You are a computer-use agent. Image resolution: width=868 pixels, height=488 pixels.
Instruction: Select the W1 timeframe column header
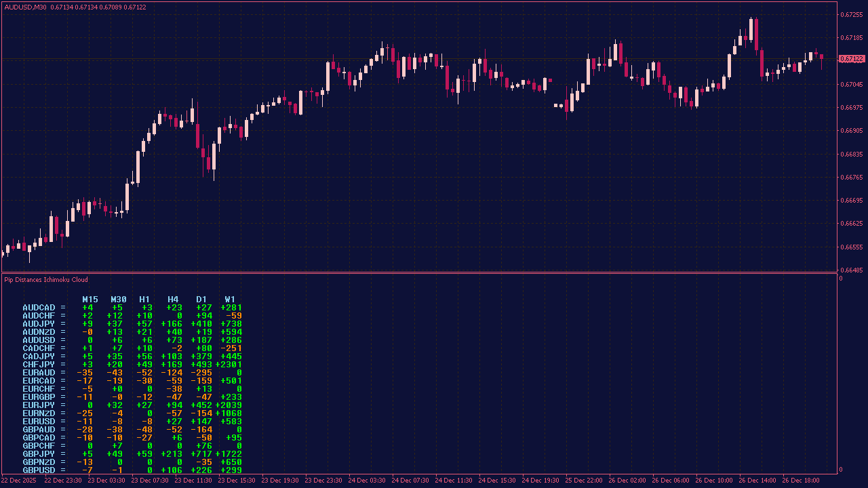coord(230,299)
